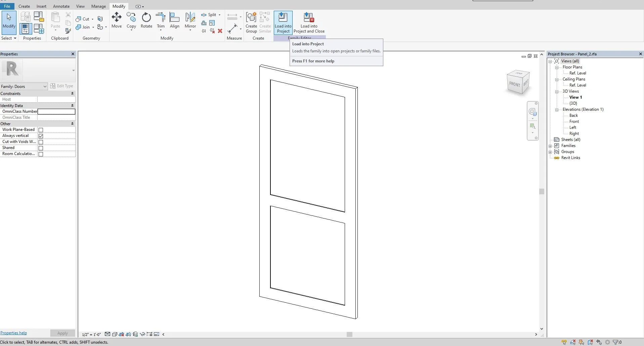Toggle the Work Plane-Based checkbox
644x346 pixels.
click(x=41, y=130)
